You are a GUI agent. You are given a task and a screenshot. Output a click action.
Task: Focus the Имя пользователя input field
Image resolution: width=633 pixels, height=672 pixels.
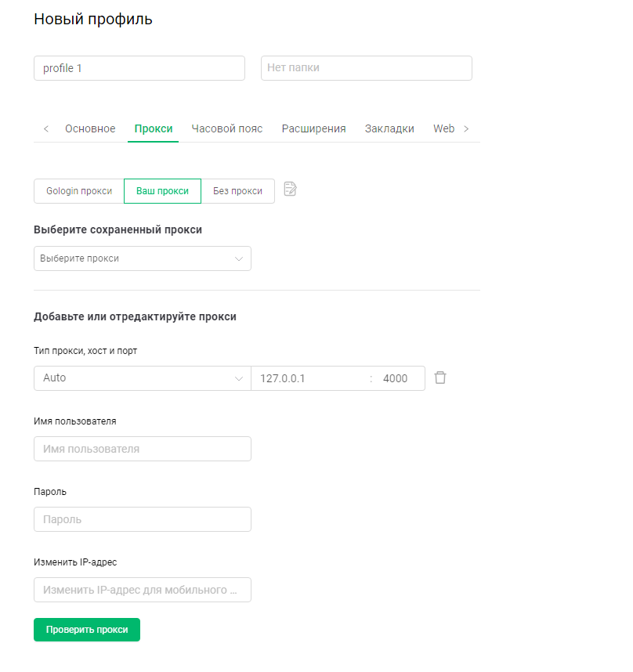142,449
